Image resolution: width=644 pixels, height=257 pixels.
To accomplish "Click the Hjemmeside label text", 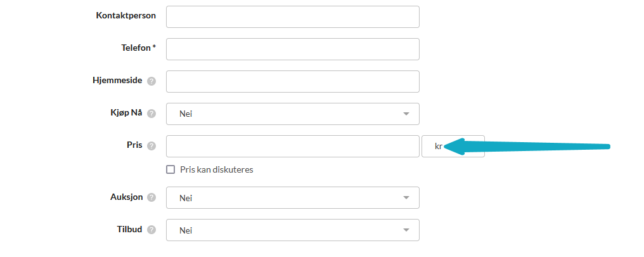I will coord(117,80).
